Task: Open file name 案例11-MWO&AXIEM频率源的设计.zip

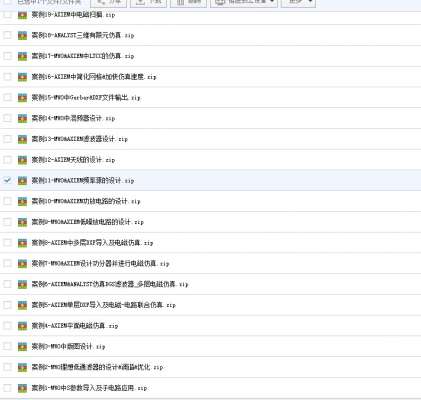Action: coord(83,180)
